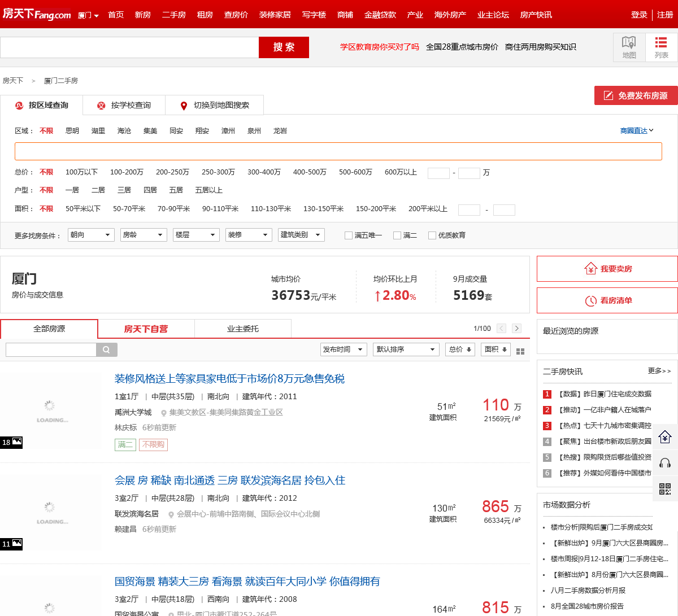Open the QR code floating icon
This screenshot has height=616, width=678.
(x=665, y=489)
